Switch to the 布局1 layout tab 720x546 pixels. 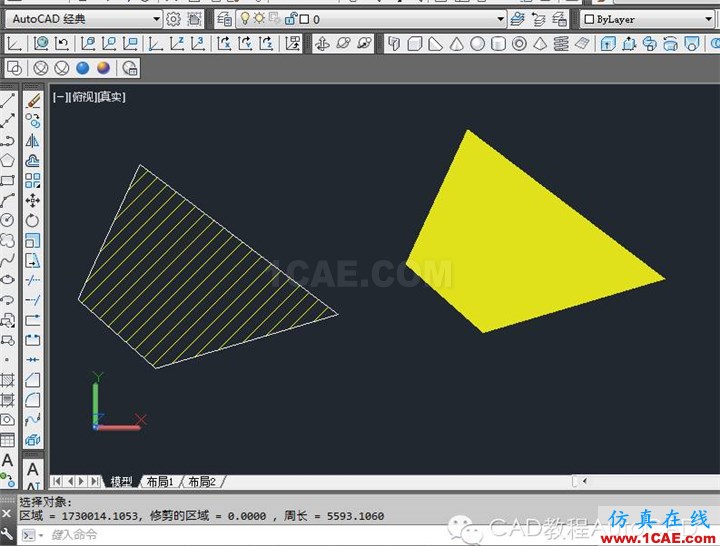[161, 481]
